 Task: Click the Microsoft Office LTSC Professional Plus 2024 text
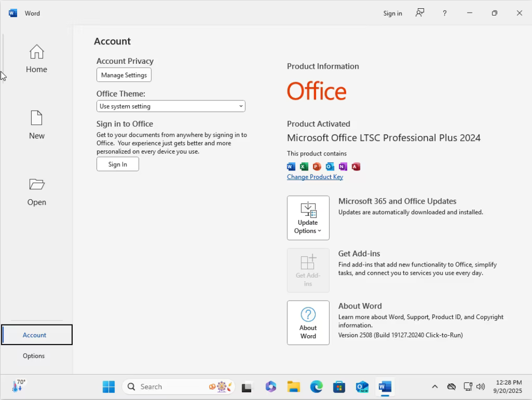click(x=384, y=138)
